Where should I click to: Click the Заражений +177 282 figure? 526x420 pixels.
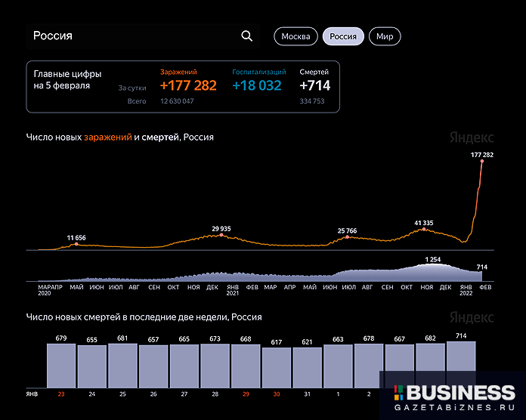[x=188, y=85]
